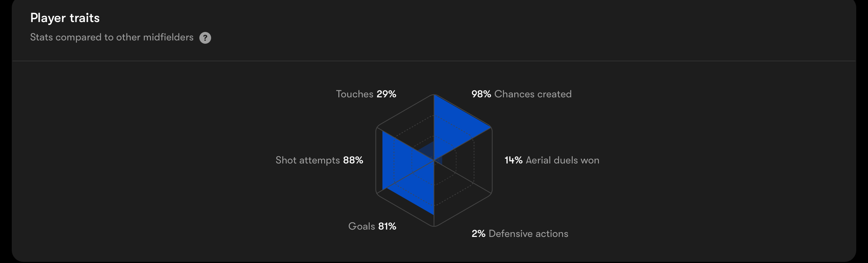Click the question mark help icon

coord(205,38)
